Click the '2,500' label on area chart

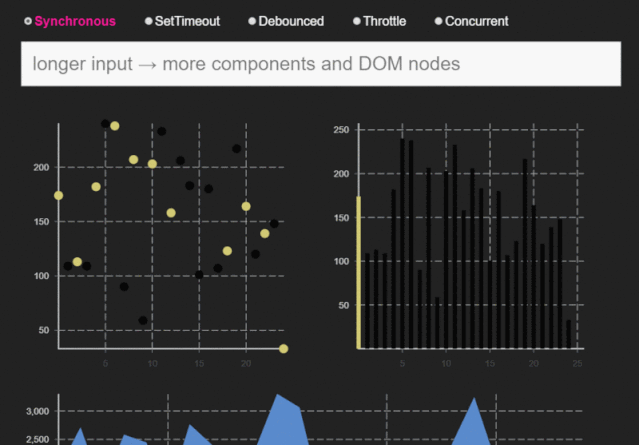[38, 440]
